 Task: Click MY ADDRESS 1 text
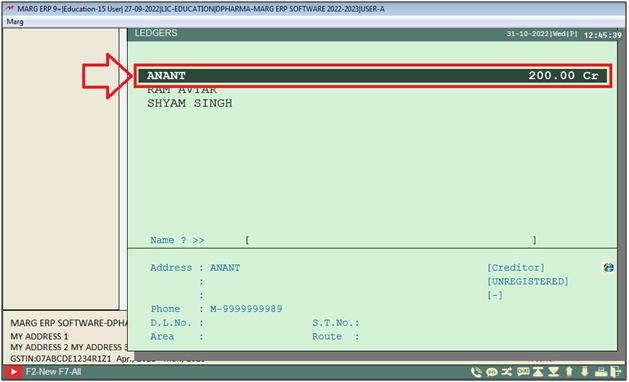pos(39,336)
